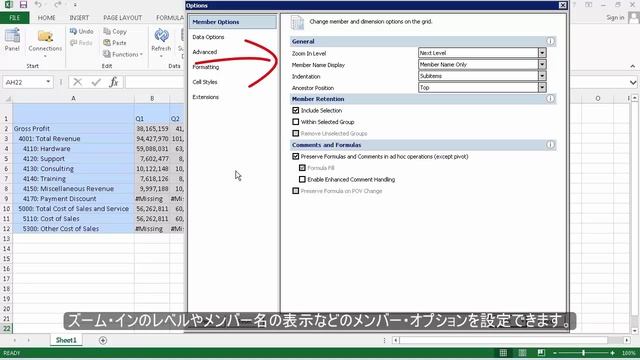The height and width of the screenshot is (360, 640).
Task: Open the FILE tab
Action: pyautogui.click(x=15, y=18)
